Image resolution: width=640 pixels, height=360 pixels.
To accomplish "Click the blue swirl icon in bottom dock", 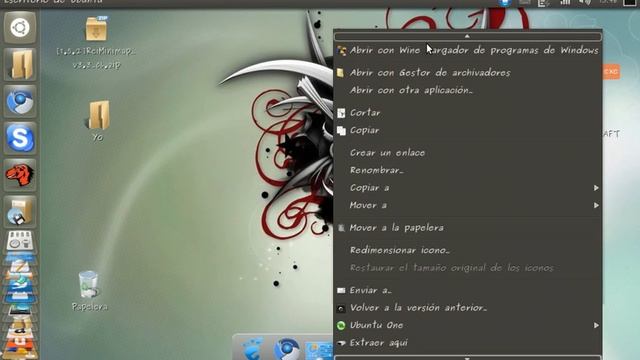I will (253, 349).
